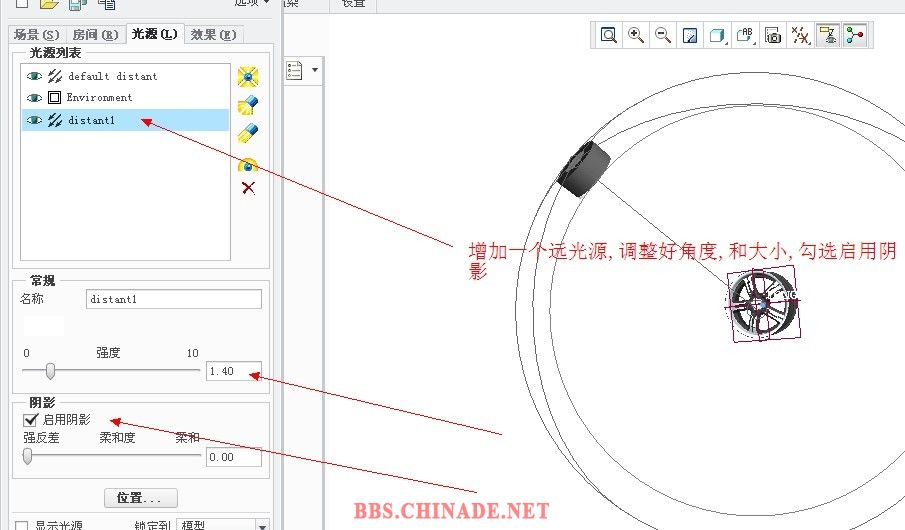Viewport: 905px width, 530px height.
Task: Select the wheel rim model in the viewport
Action: point(762,304)
